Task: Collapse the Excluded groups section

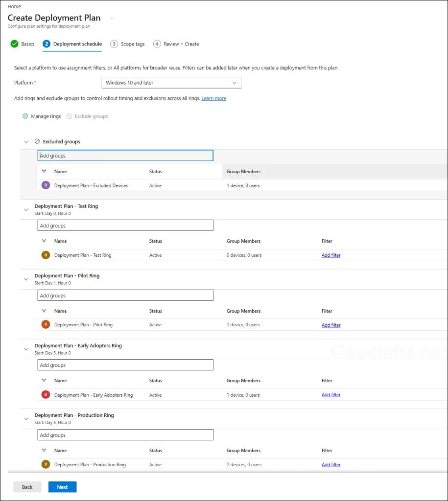Action: (26, 141)
